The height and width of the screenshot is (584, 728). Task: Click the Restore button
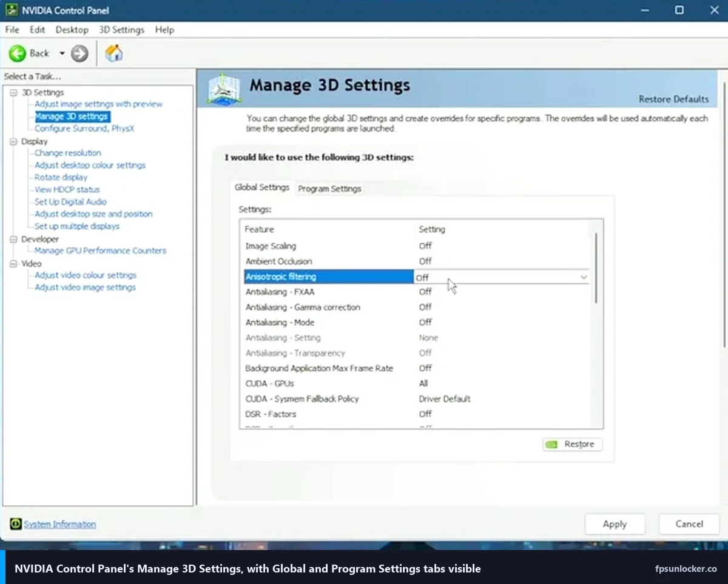572,445
